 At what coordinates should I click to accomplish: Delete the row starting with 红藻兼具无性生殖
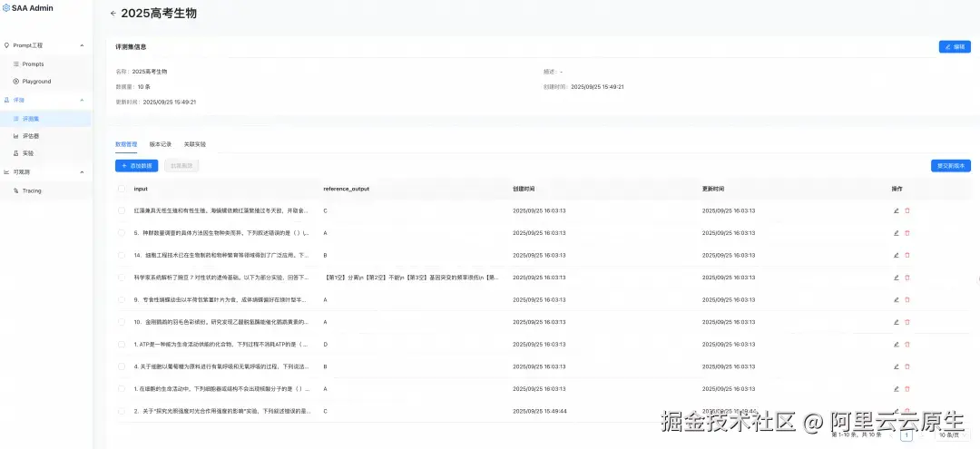click(906, 210)
